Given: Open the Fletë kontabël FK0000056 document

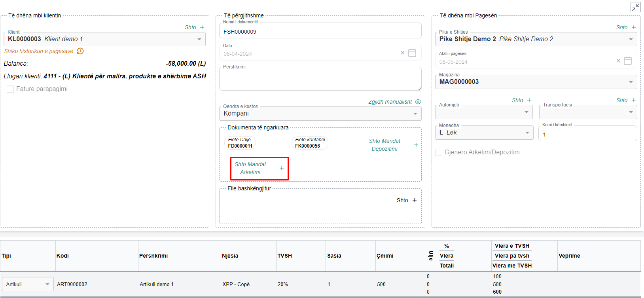Looking at the screenshot, I should point(310,143).
